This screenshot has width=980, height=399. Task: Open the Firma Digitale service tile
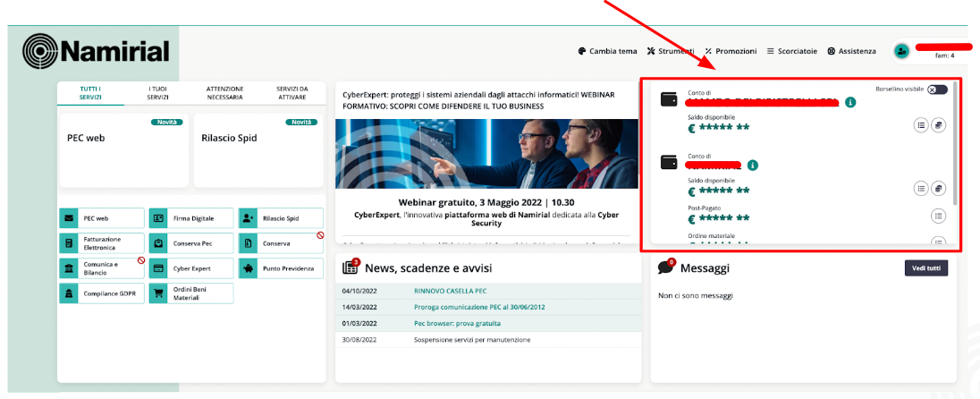click(x=191, y=218)
